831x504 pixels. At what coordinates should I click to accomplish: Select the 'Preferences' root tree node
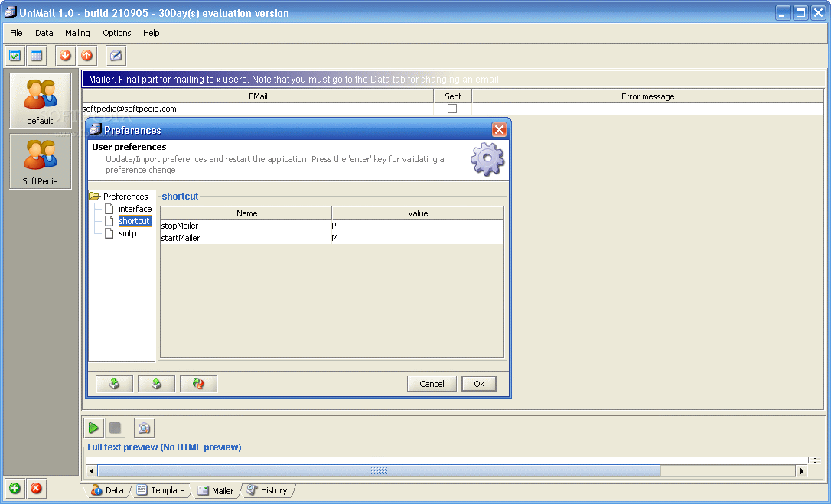125,196
